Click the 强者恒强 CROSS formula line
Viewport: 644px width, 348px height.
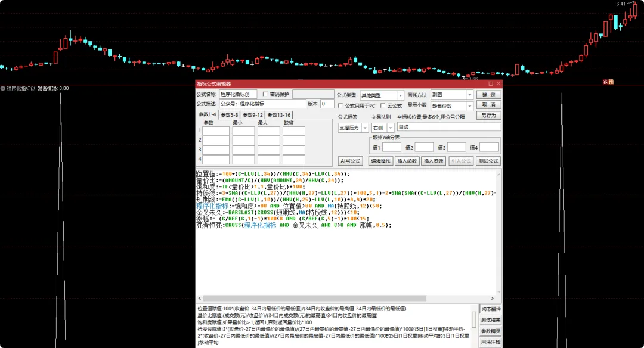(x=293, y=225)
